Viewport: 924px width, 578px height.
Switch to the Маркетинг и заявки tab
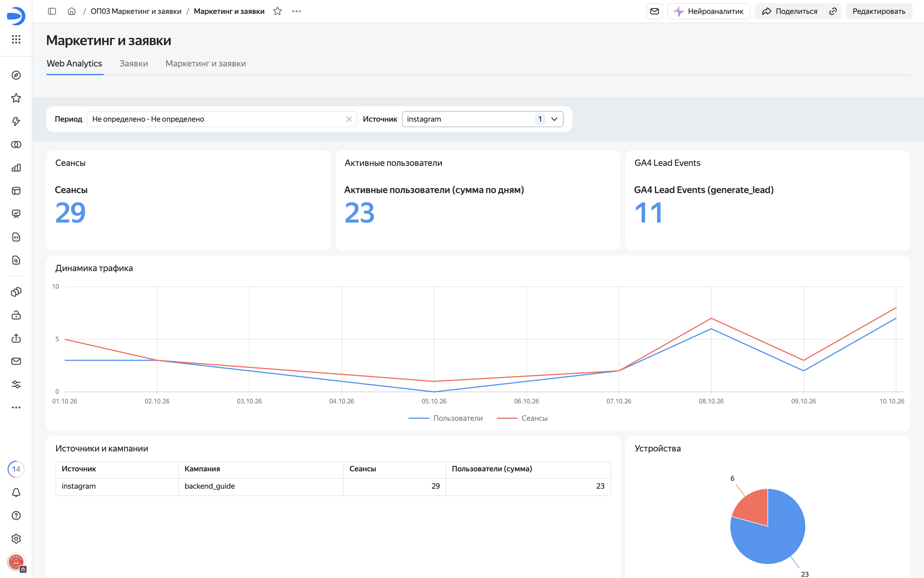click(205, 64)
